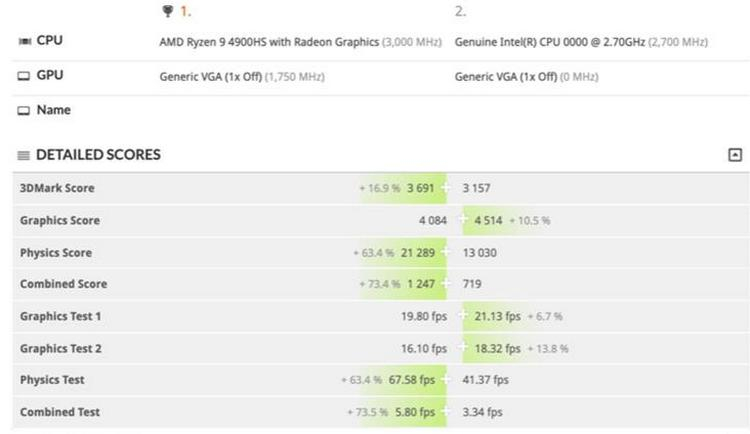Viewport: 750px width, 434px height.
Task: Open the AMD Ryzen 9 4900HS CPU link
Action: tap(269, 42)
